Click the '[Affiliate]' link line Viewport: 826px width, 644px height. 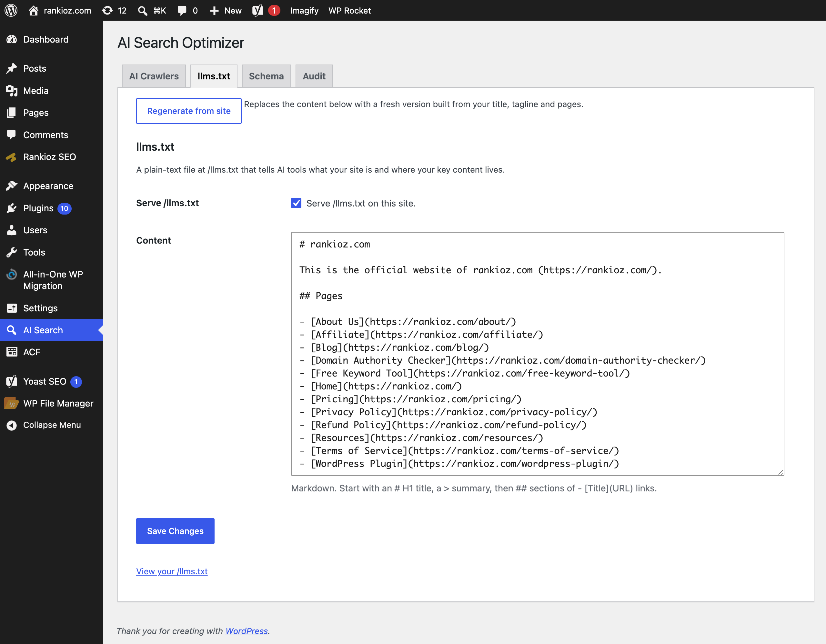pos(421,334)
